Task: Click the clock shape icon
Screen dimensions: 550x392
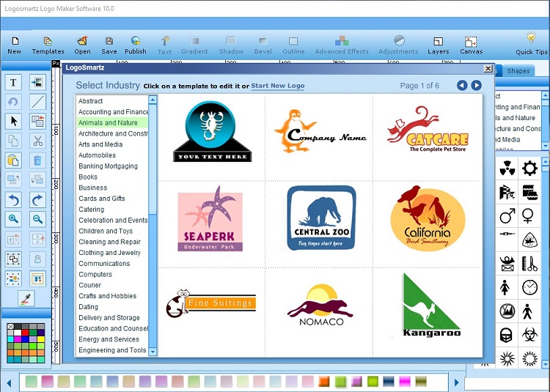Action: pos(529,287)
